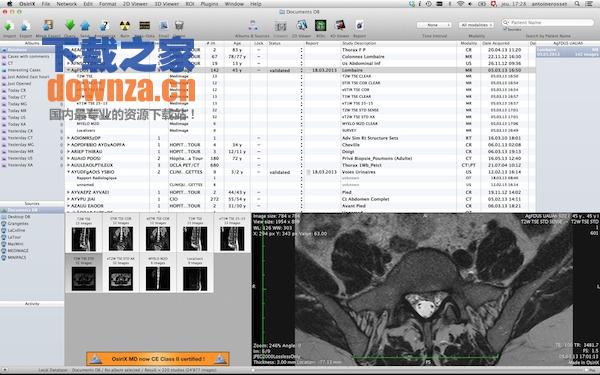
Task: Open the Plugins menu
Action: [x=209, y=4]
